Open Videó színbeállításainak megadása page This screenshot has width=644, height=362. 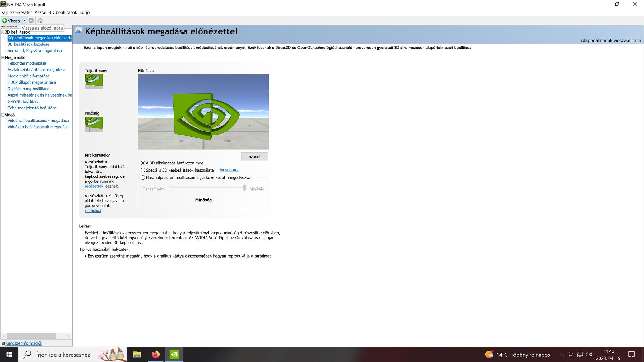click(x=38, y=121)
